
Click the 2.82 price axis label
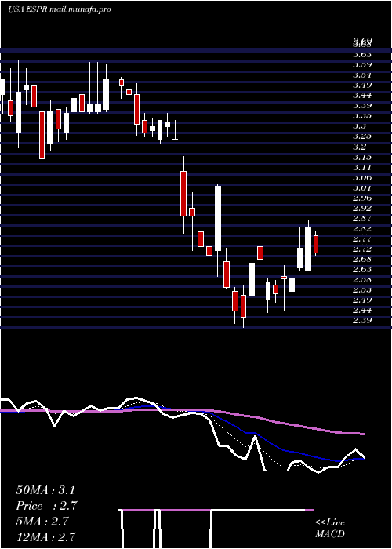(x=362, y=228)
